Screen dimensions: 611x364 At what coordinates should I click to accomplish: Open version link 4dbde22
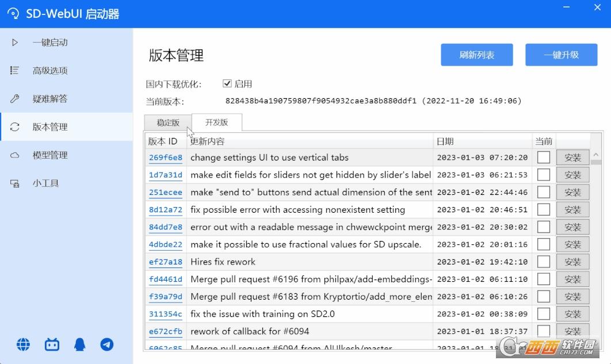[166, 244]
